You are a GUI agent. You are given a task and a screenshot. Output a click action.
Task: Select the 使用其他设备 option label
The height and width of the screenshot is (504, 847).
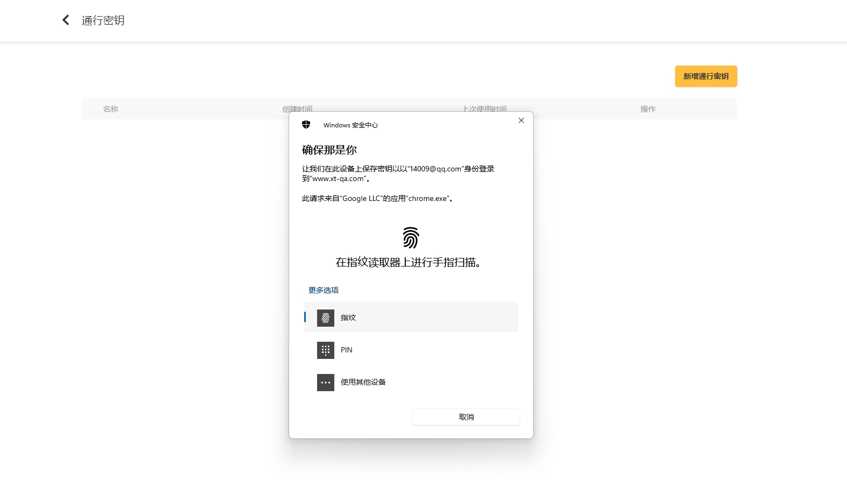coord(363,382)
